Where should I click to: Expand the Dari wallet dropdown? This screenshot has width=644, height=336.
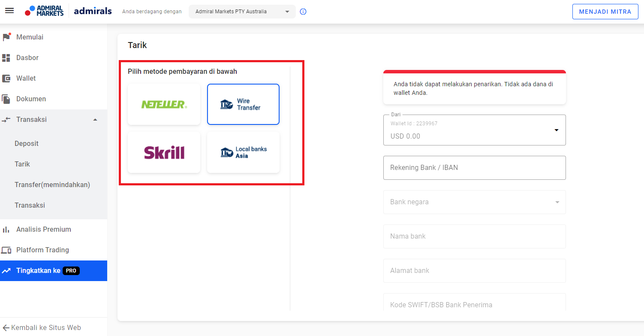click(x=556, y=130)
